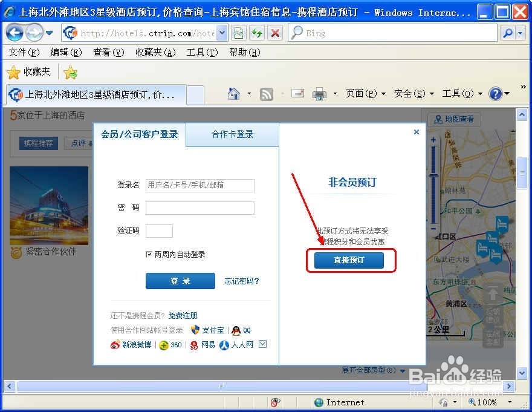This screenshot has height=412, width=532.
Task: Close the login dialog with X
Action: pyautogui.click(x=417, y=132)
